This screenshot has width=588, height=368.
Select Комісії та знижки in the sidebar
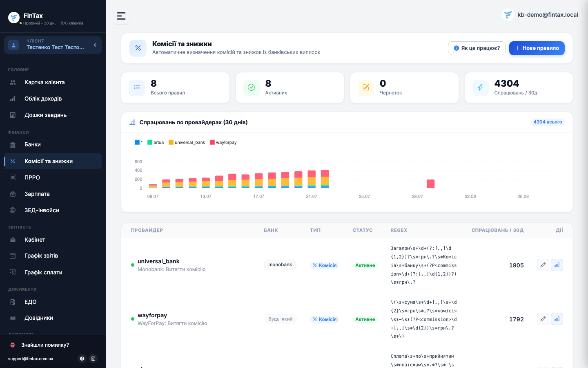pos(53,161)
